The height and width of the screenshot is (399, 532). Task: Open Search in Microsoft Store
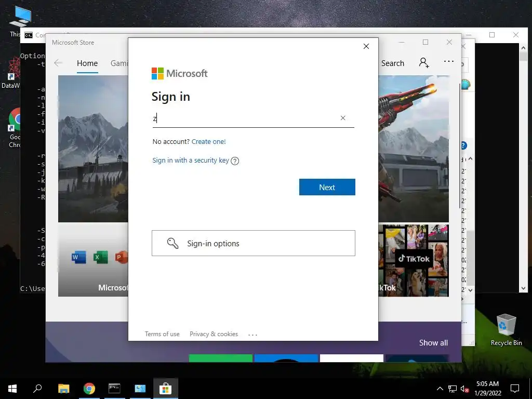click(393, 63)
